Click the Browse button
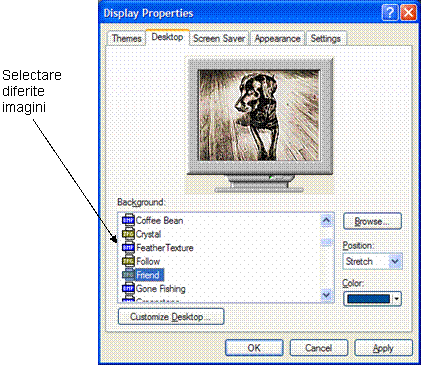 pyautogui.click(x=372, y=221)
